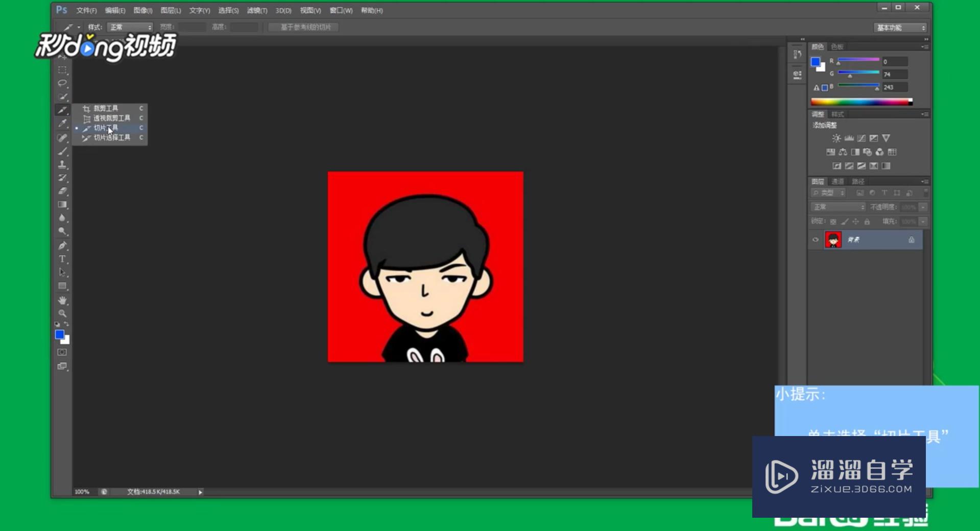Viewport: 980px width, 531px height.
Task: Open the layer blend mode 正常 dropdown
Action: point(838,207)
